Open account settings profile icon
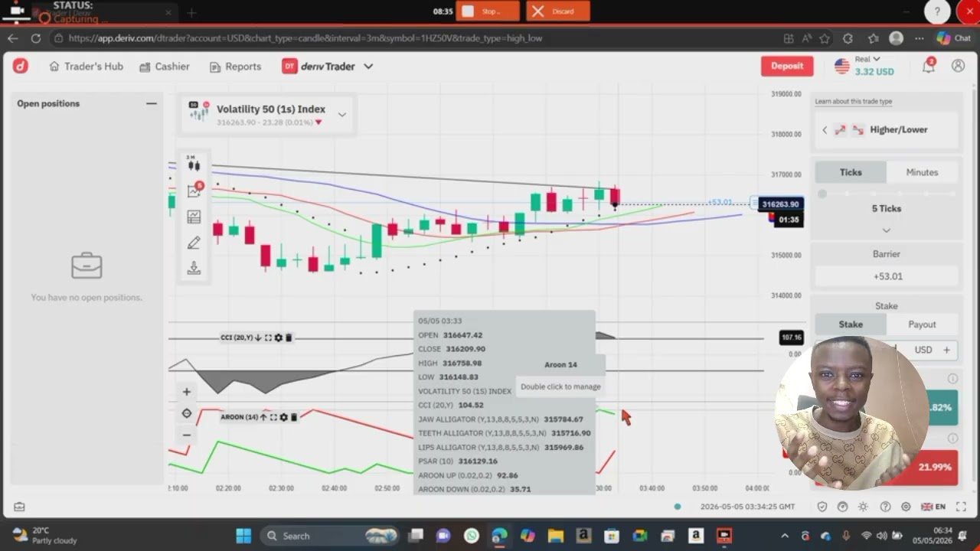 pos(958,67)
